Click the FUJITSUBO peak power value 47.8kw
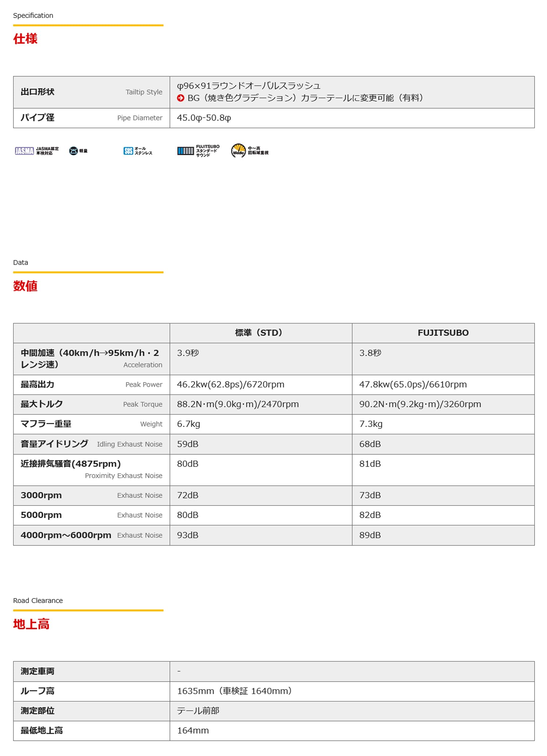Viewport: 547px width, 756px height. [412, 385]
